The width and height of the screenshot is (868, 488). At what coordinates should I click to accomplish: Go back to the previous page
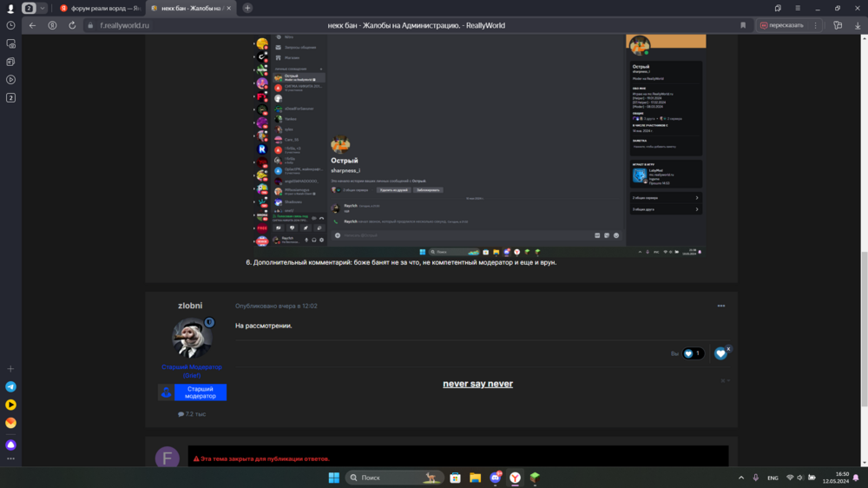(33, 25)
